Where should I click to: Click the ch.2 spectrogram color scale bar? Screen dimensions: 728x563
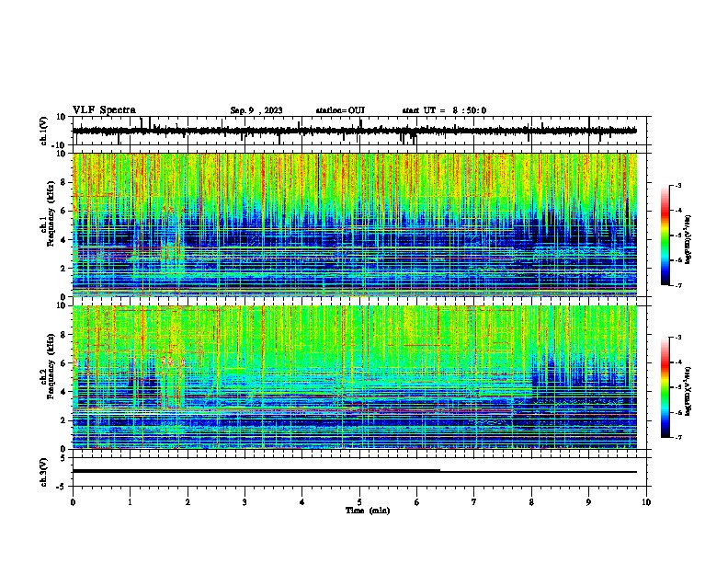(x=665, y=387)
